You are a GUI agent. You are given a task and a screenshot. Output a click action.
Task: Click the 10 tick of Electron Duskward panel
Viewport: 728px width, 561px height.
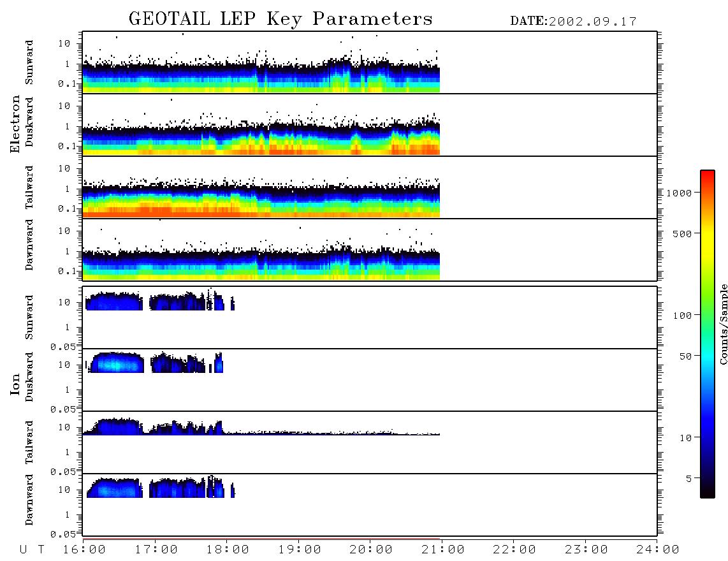click(x=64, y=106)
